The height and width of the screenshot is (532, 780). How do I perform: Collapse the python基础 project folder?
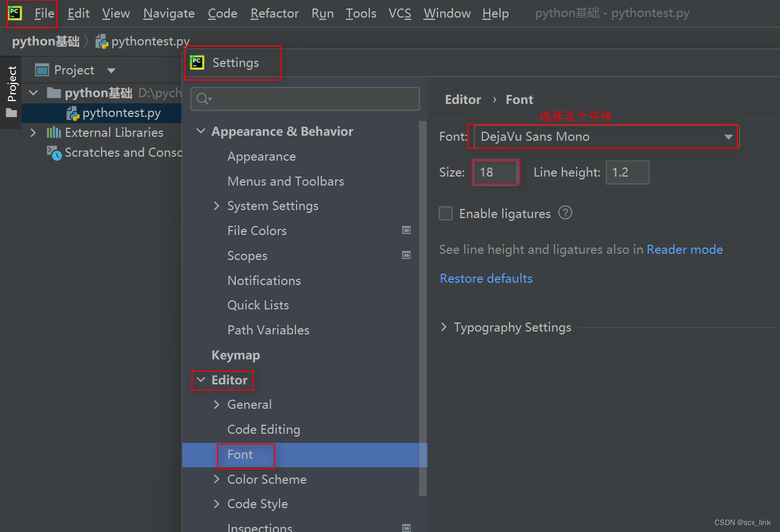tap(34, 93)
